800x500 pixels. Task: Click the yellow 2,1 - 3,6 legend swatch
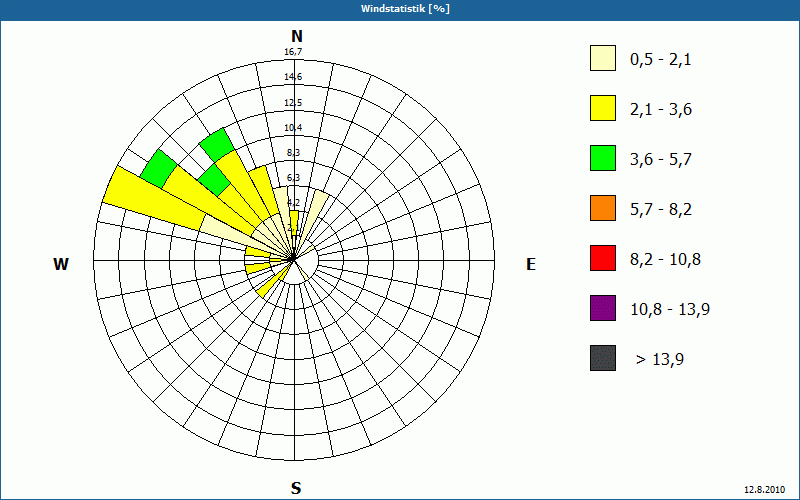pos(603,108)
